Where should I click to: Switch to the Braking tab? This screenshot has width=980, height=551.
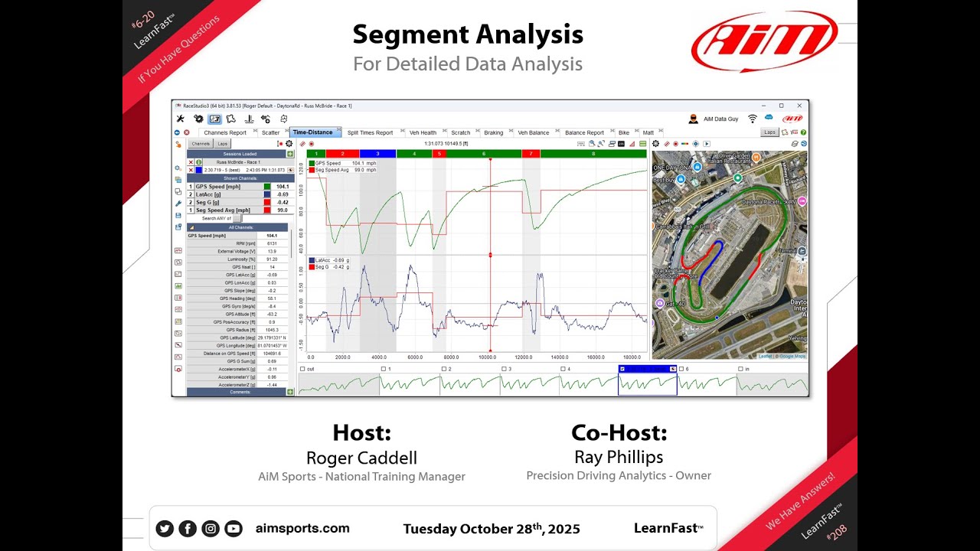coord(494,132)
